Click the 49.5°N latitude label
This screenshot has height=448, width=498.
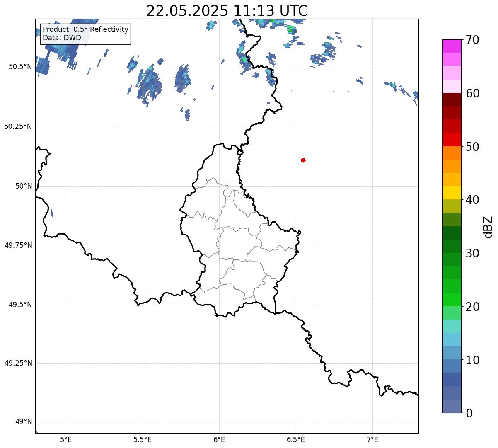20,305
